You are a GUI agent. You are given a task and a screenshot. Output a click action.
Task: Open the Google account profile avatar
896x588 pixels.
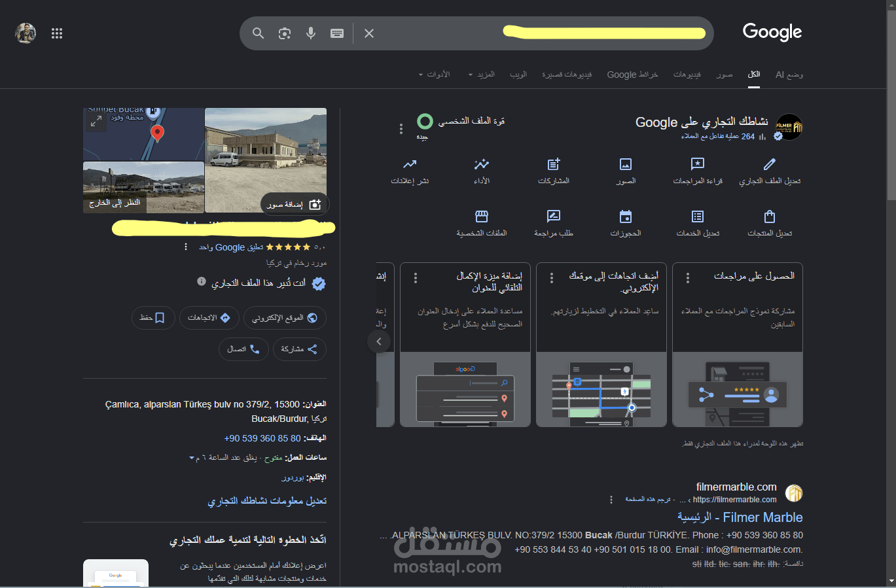tap(26, 33)
